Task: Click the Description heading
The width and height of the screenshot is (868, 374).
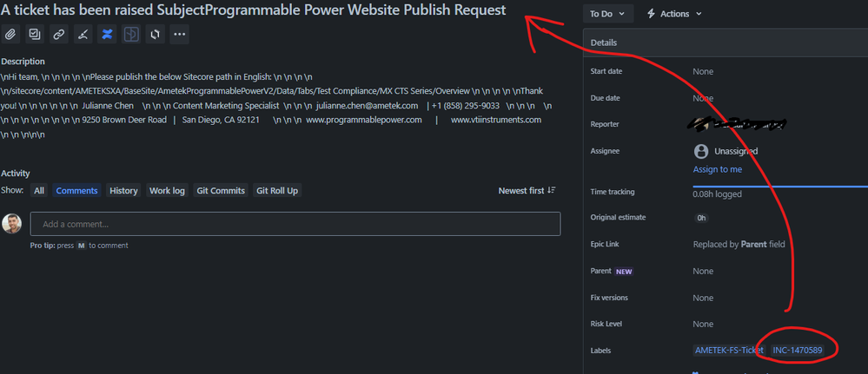Action: [x=23, y=62]
